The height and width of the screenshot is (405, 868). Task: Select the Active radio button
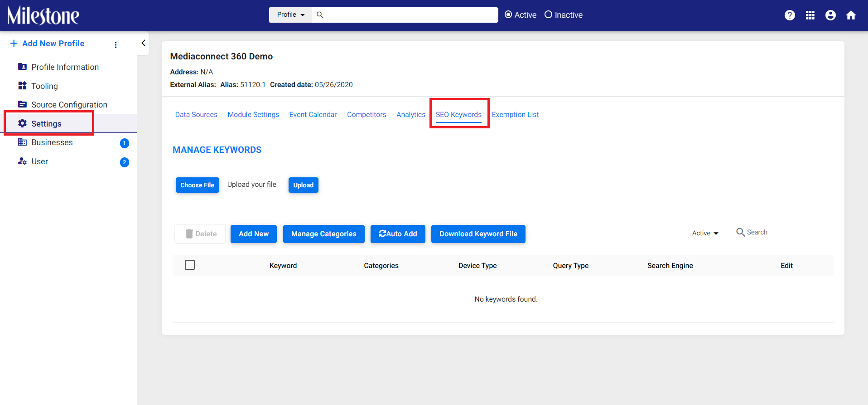(x=508, y=15)
